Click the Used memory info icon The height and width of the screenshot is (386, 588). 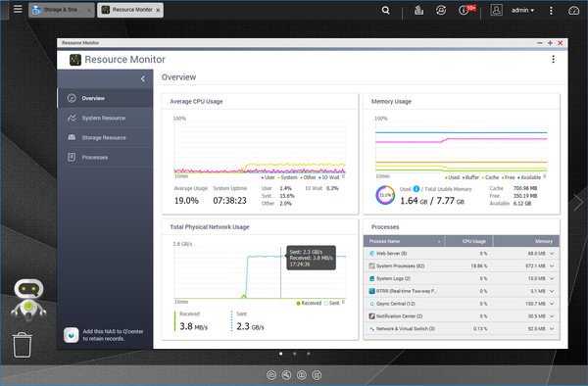(416, 189)
